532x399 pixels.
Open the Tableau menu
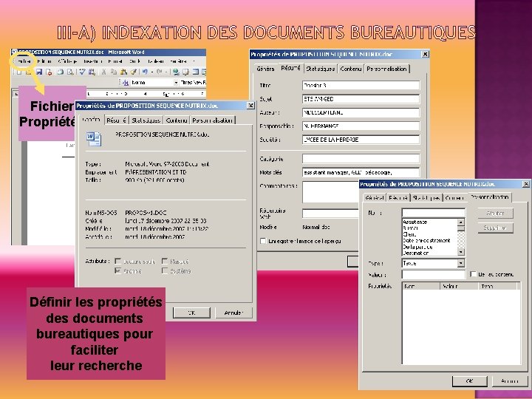(x=156, y=61)
